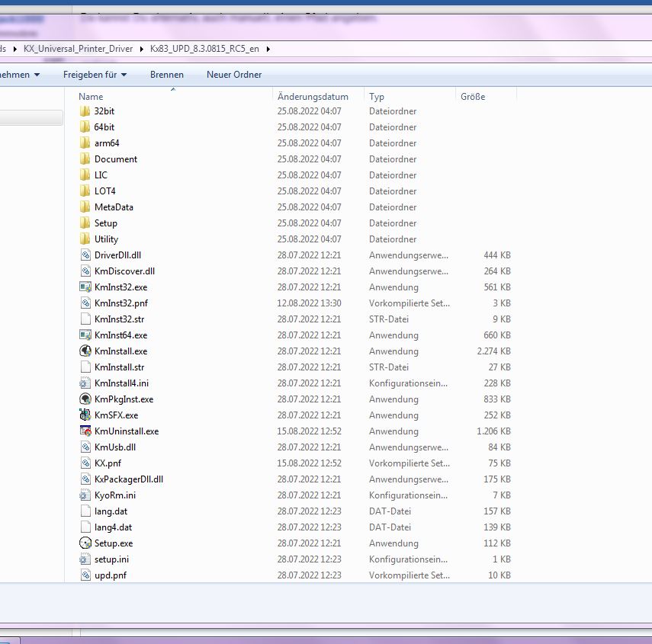Click the 444 KB size of DriverDll.dll

(x=497, y=255)
